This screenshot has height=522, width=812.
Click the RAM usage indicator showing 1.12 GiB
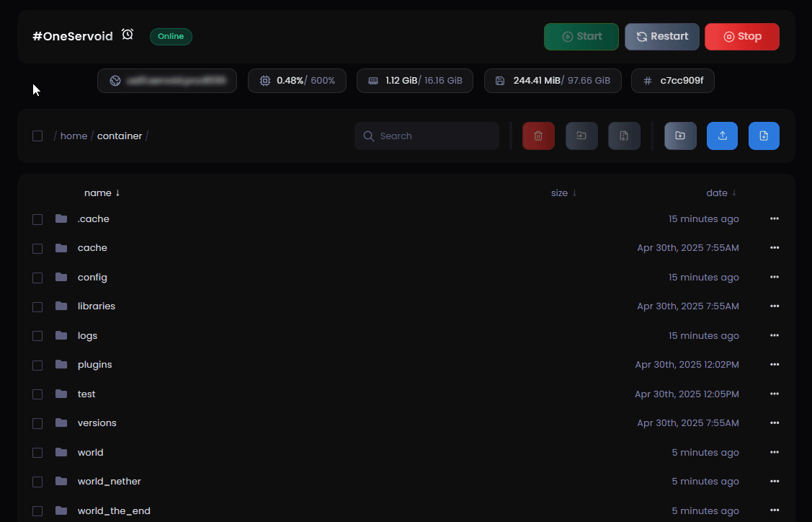pos(414,81)
